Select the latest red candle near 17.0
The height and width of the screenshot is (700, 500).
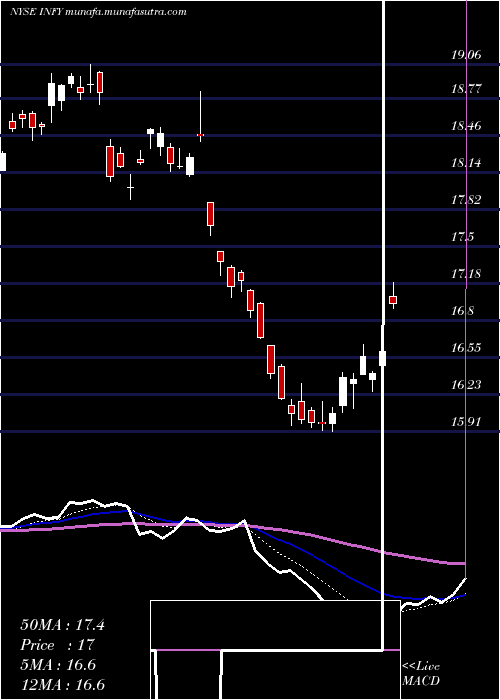click(x=393, y=299)
